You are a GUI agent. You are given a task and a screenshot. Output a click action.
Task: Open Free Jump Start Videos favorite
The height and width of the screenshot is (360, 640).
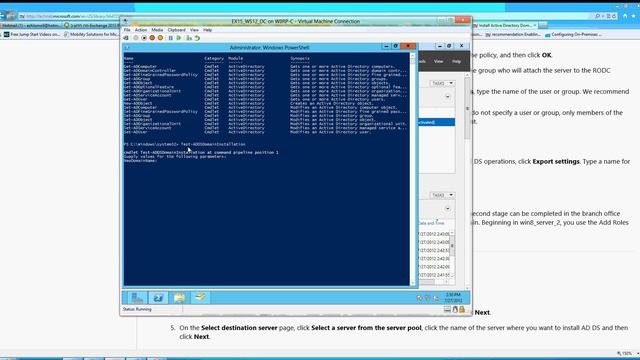coord(31,35)
